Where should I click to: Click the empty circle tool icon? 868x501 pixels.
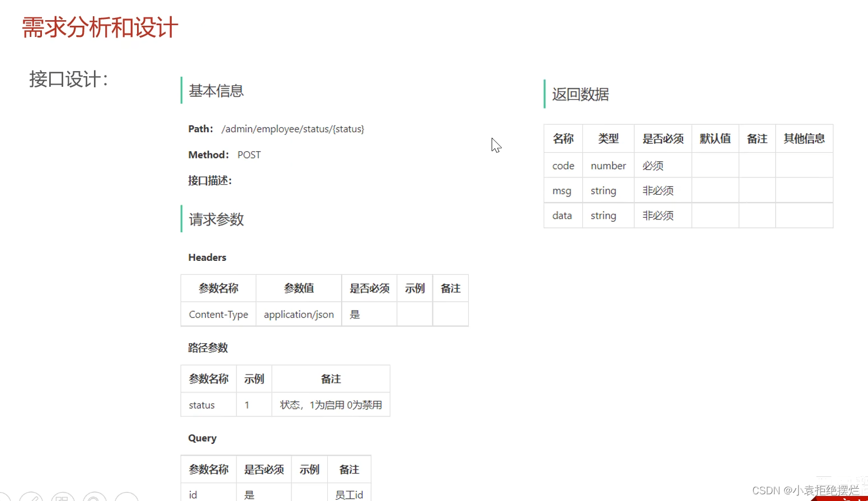pyautogui.click(x=127, y=498)
